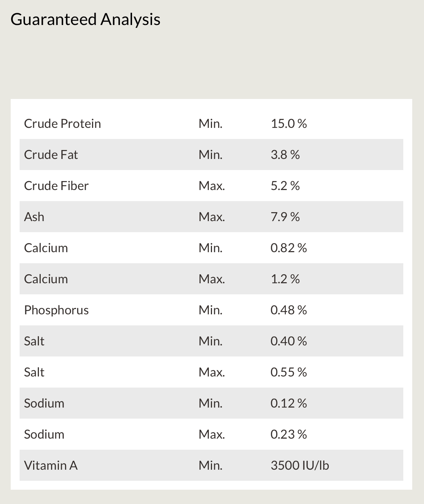Select the Vitamin A row label
The height and width of the screenshot is (504, 424).
[x=51, y=465]
